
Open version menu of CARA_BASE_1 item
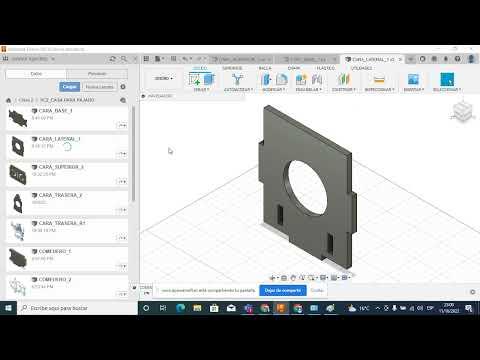click(x=122, y=125)
